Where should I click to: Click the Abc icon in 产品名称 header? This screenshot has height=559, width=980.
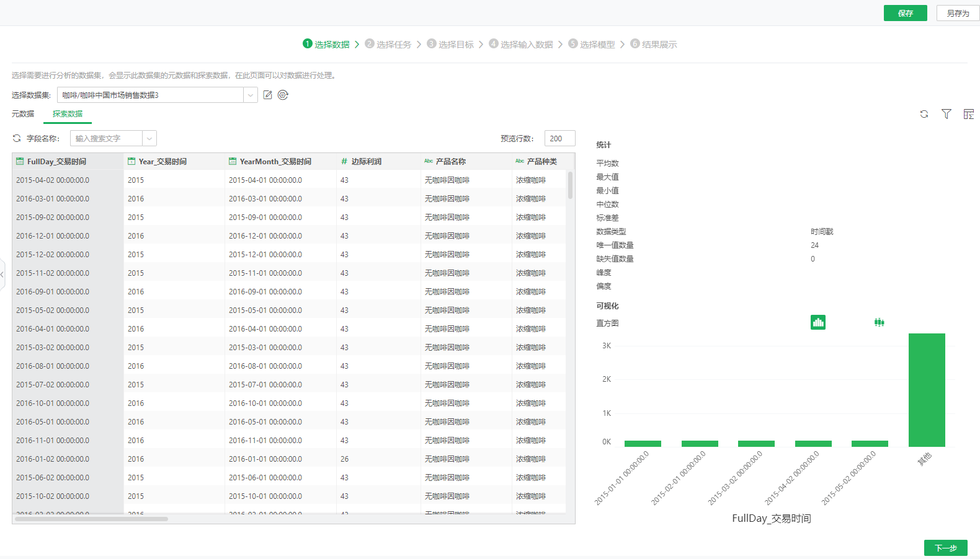point(429,161)
